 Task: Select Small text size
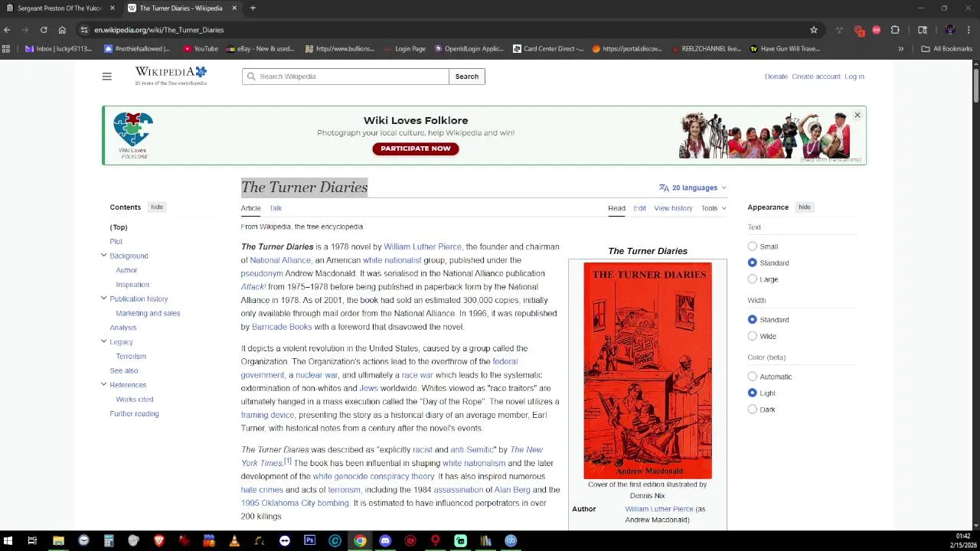752,246
